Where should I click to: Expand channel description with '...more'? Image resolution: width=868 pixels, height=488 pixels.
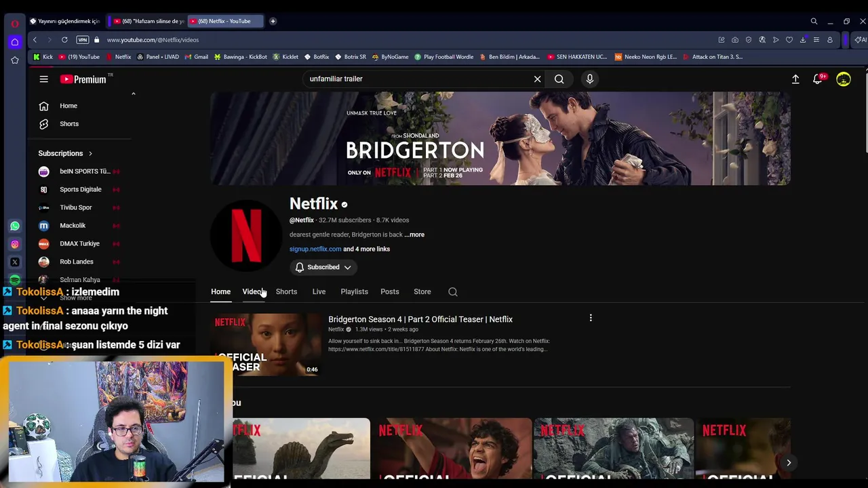(x=414, y=235)
